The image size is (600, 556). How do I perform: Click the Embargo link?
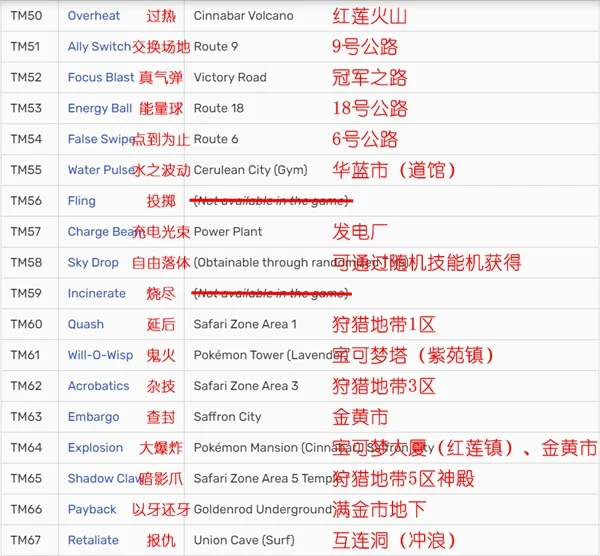[93, 417]
